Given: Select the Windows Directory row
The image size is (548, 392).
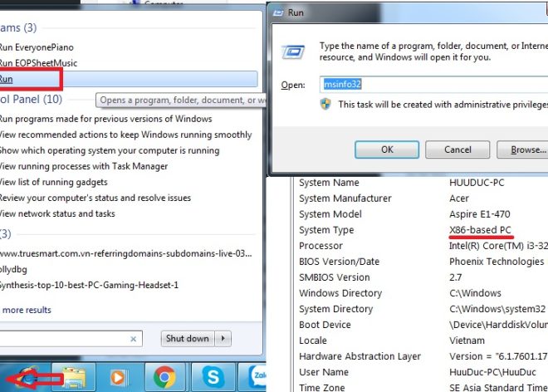Looking at the screenshot, I should [420, 293].
